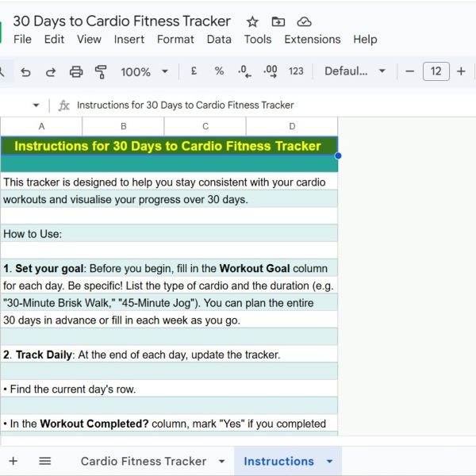Click the selection fill handle dot
This screenshot has height=476, width=476.
click(338, 155)
